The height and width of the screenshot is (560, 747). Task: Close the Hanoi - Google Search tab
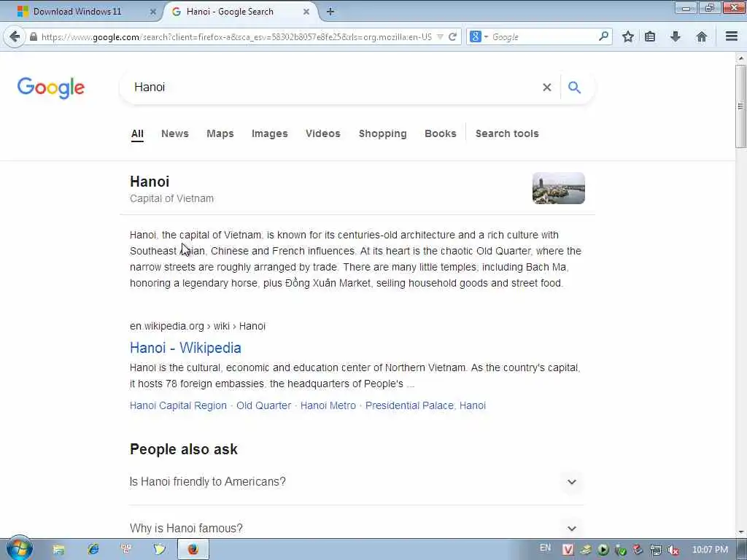(306, 12)
